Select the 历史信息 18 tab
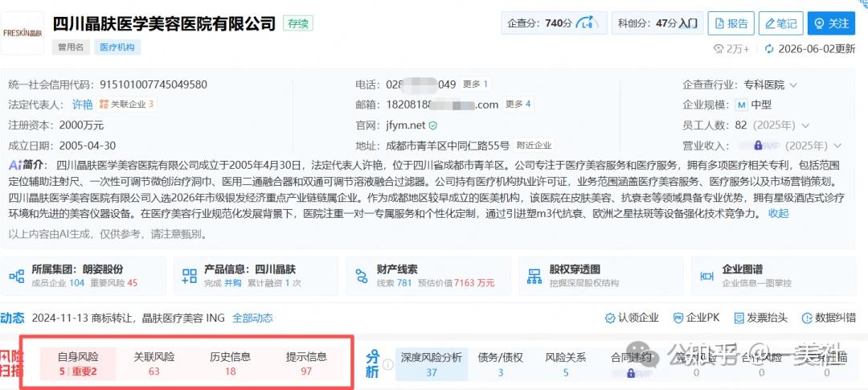Screen dimensions: 868x390 231,364
